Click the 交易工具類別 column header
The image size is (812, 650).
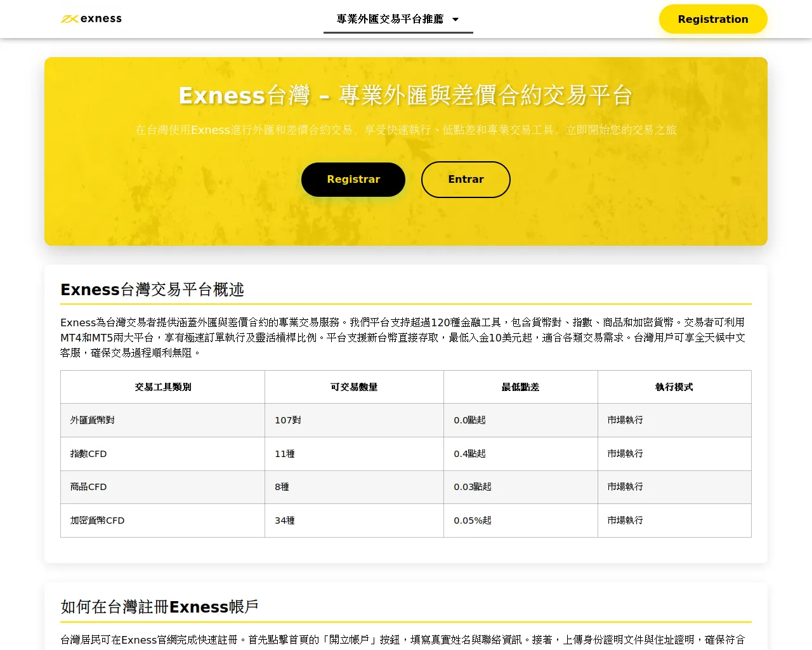click(x=162, y=387)
